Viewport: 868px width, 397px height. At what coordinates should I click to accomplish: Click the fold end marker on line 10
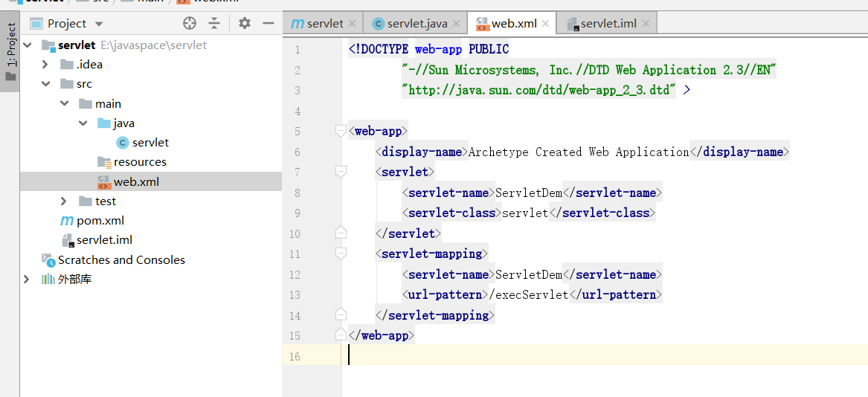341,233
